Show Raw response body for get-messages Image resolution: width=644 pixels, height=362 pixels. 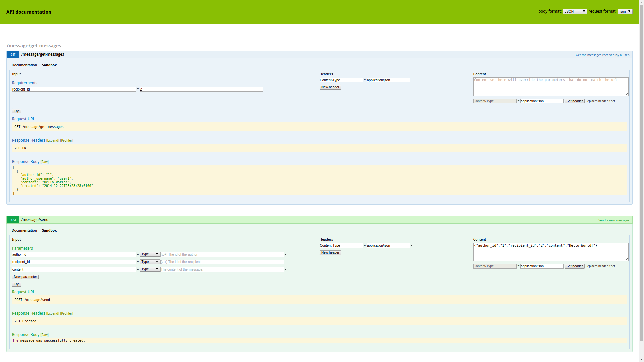tap(44, 162)
